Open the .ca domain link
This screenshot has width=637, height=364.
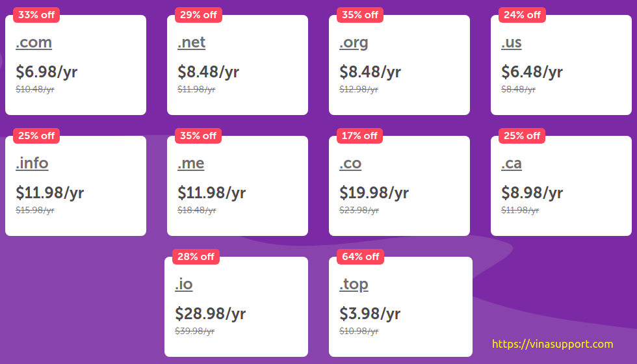coord(511,163)
